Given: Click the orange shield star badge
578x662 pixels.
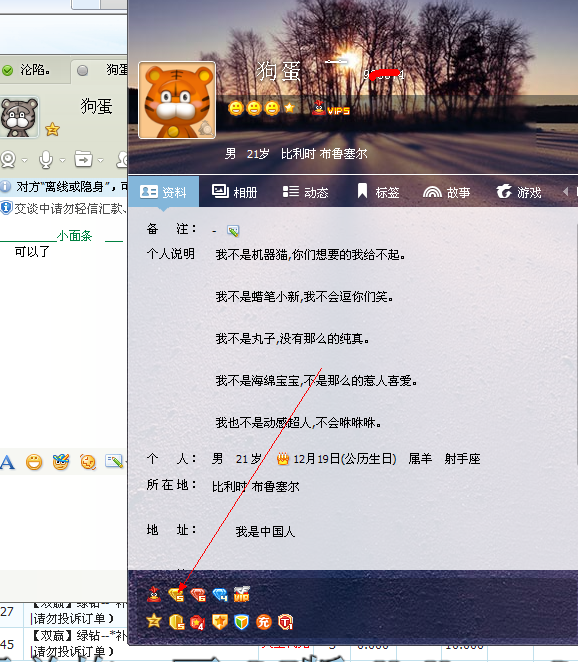Looking at the screenshot, I should click(x=220, y=621).
